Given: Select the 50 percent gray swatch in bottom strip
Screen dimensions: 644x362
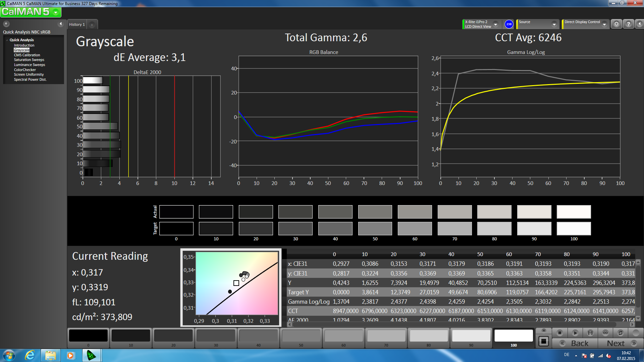Looking at the screenshot, I should [x=301, y=336].
